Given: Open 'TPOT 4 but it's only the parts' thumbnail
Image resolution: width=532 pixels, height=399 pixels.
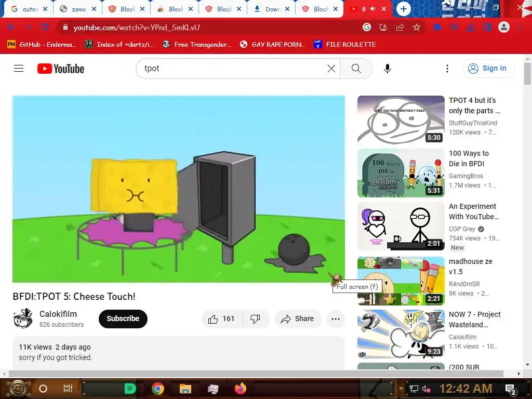Looking at the screenshot, I should (401, 120).
